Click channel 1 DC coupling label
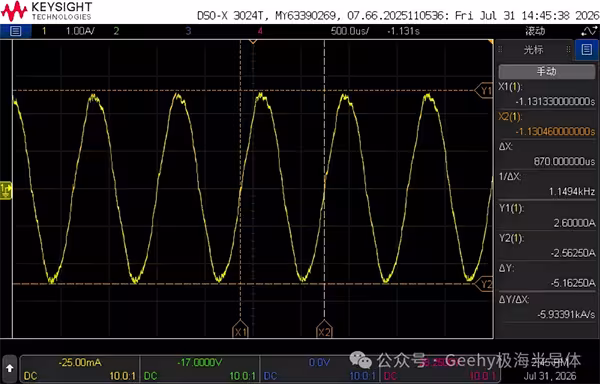Viewport: 600px width, 384px height. coord(31,376)
